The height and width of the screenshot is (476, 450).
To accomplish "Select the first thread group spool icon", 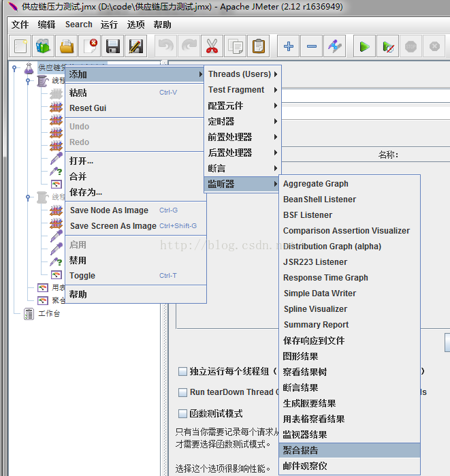I will tap(42, 81).
